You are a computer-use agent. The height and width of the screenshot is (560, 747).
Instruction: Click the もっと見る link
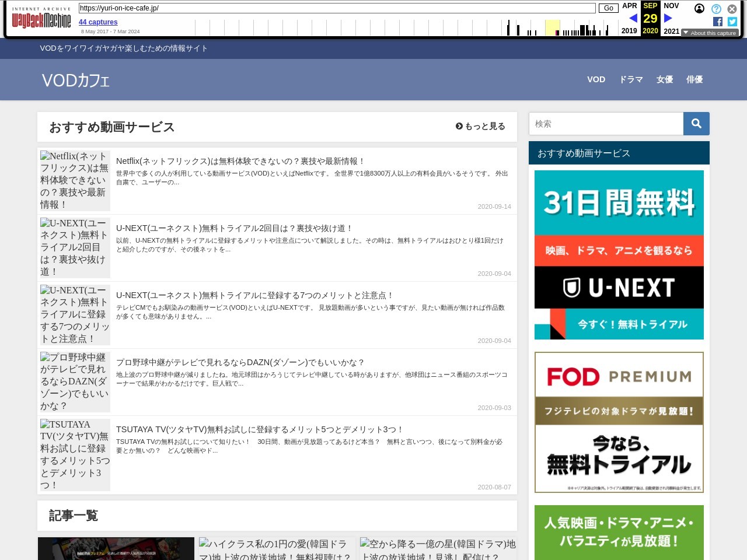[480, 126]
